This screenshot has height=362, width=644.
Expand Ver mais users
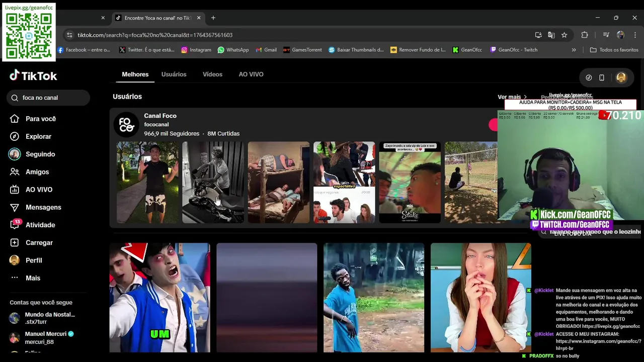[x=512, y=97]
